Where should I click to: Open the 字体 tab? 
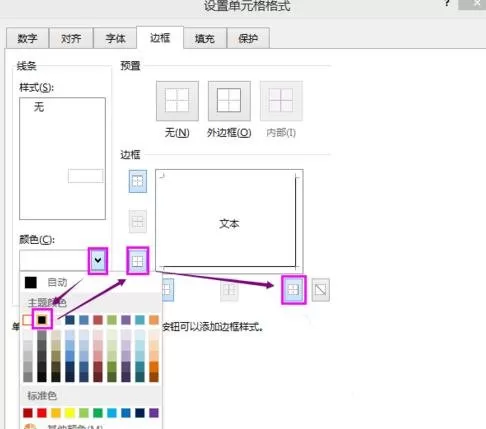[x=115, y=38]
